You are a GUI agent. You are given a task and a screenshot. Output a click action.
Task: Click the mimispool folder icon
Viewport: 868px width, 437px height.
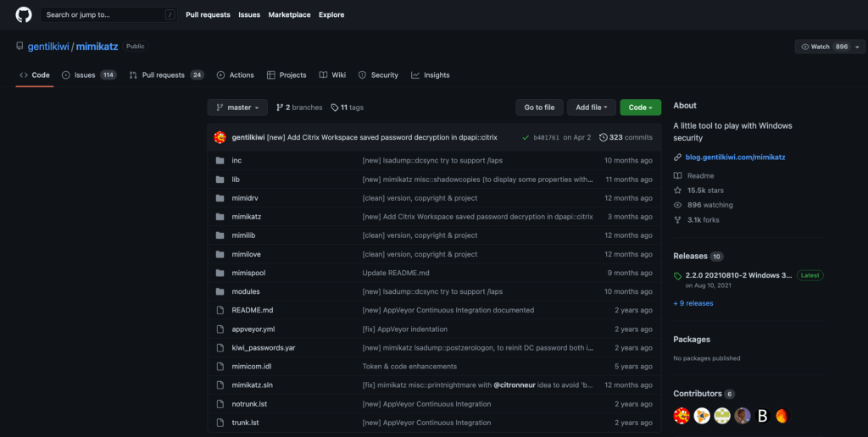click(x=220, y=273)
